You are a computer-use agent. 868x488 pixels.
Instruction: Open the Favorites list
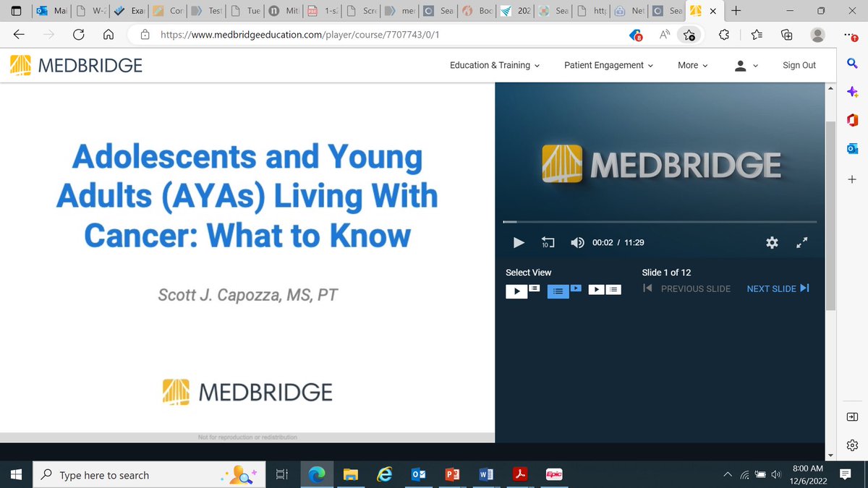tap(757, 35)
